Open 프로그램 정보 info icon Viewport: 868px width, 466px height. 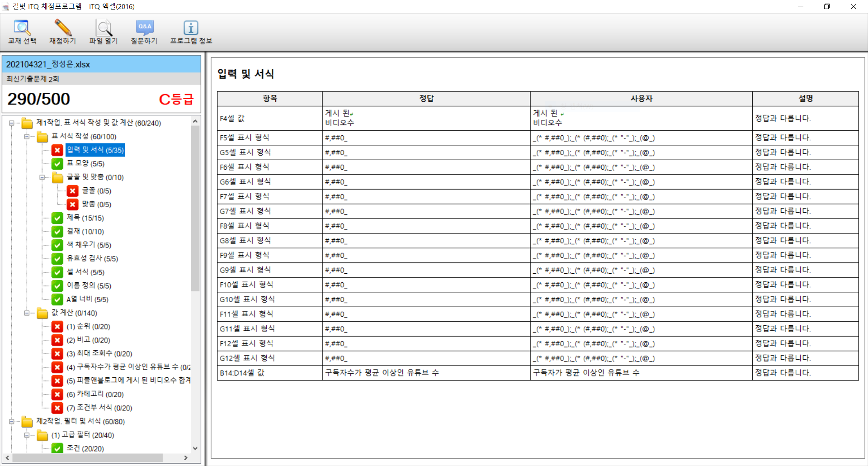pyautogui.click(x=191, y=29)
